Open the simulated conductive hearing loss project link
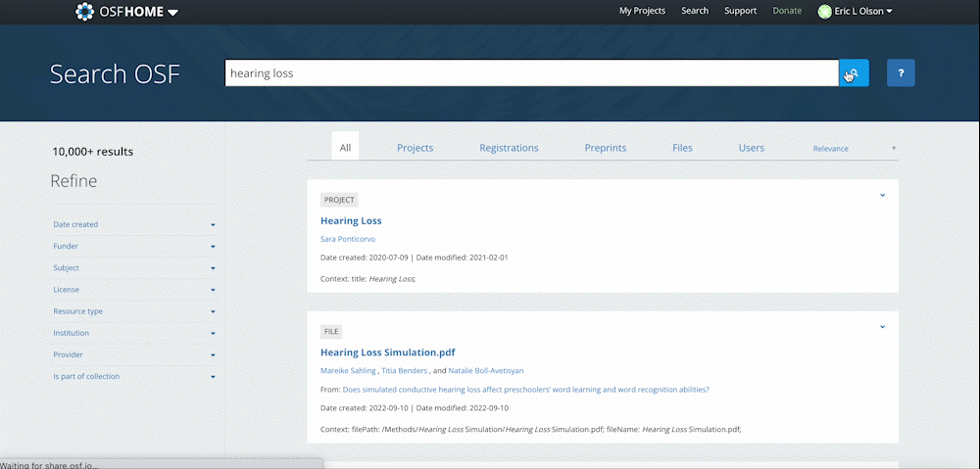 tap(525, 390)
